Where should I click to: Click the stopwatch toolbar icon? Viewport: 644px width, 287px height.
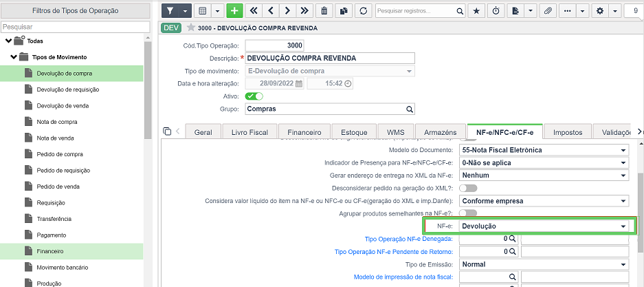click(496, 11)
